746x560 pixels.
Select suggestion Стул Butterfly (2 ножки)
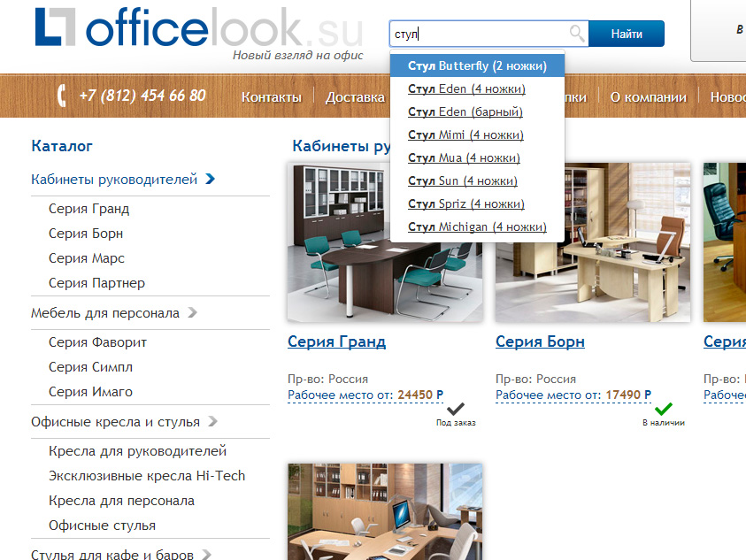(x=477, y=65)
